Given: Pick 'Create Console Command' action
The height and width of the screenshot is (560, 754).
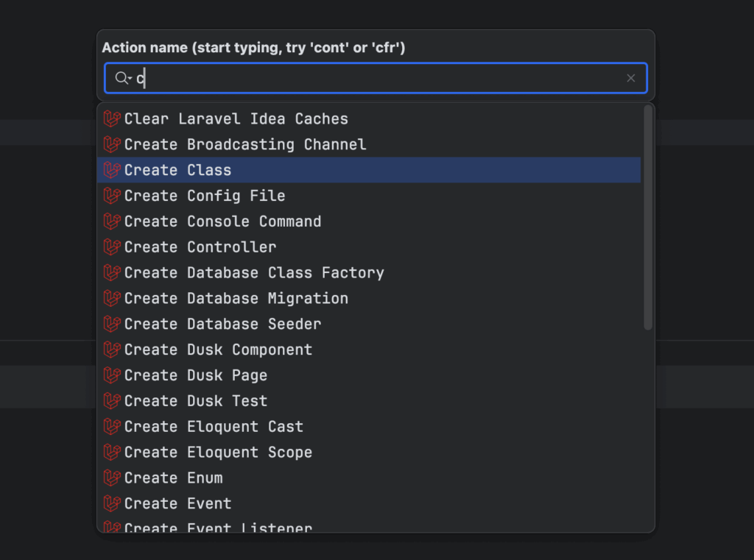Looking at the screenshot, I should (369, 221).
